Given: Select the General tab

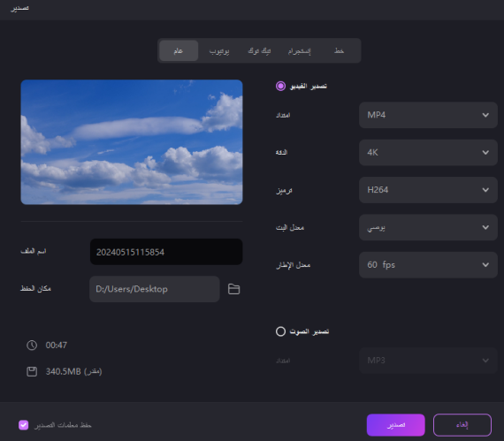Looking at the screenshot, I should [179, 50].
